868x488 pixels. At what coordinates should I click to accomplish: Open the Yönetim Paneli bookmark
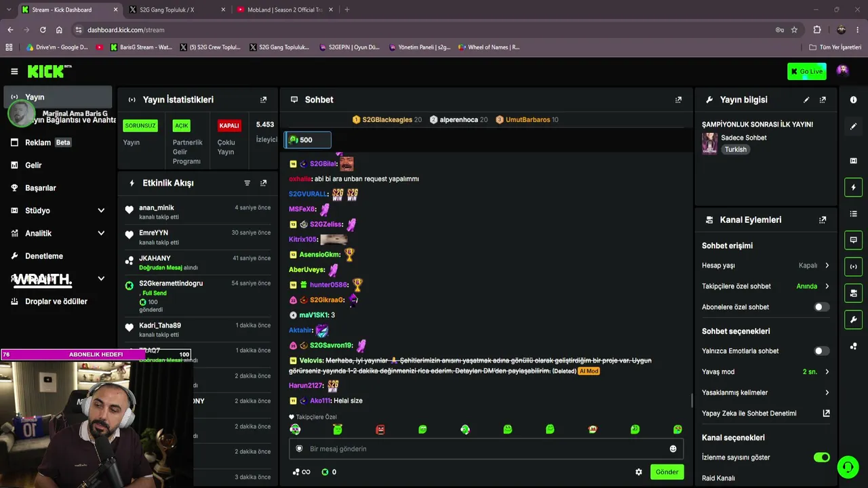420,47
